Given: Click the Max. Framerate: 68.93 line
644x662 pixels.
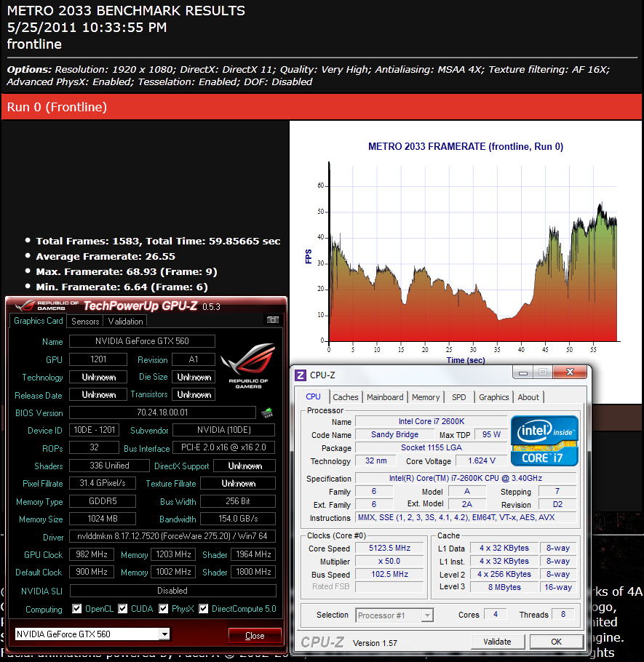Looking at the screenshot, I should click(x=127, y=271).
